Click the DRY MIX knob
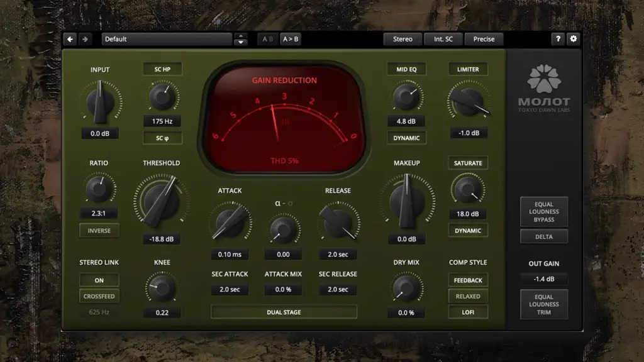Image resolution: width=644 pixels, height=362 pixels. (x=406, y=288)
